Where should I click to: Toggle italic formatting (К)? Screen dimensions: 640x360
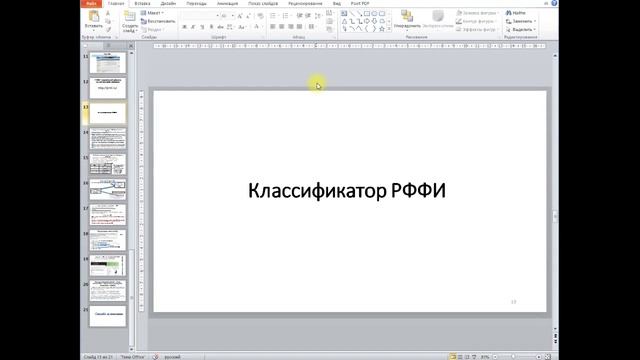click(193, 27)
